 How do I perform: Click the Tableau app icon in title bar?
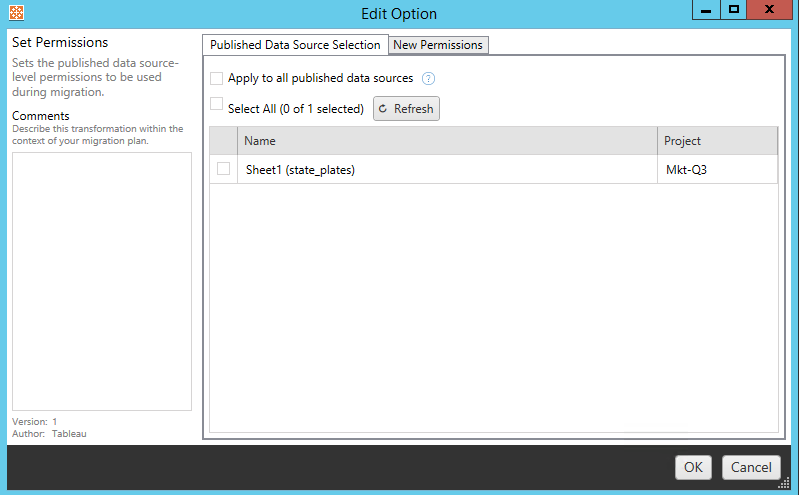pyautogui.click(x=14, y=14)
